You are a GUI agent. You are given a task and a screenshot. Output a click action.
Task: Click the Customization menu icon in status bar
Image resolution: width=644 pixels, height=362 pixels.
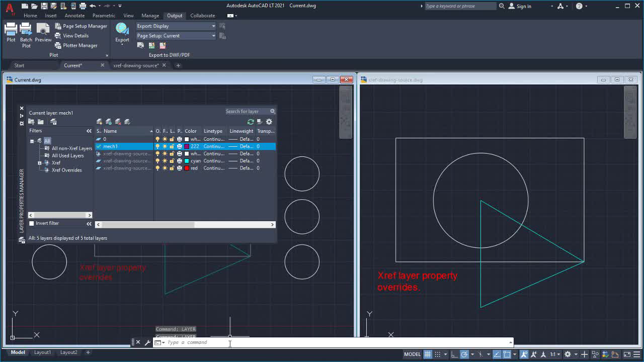636,354
